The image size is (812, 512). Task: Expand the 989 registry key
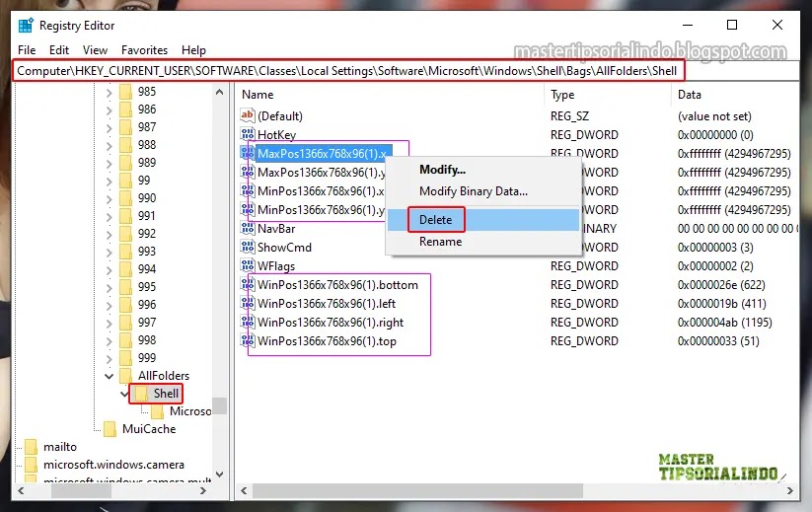(109, 163)
